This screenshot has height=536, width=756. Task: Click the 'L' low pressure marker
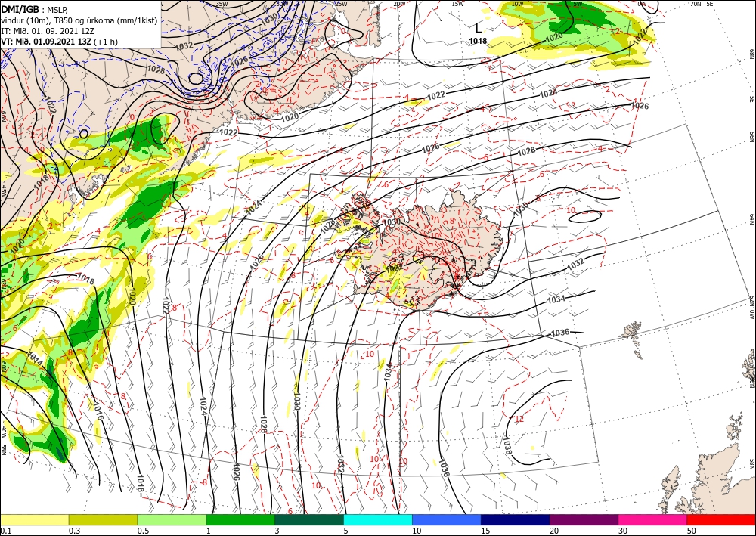(x=478, y=28)
